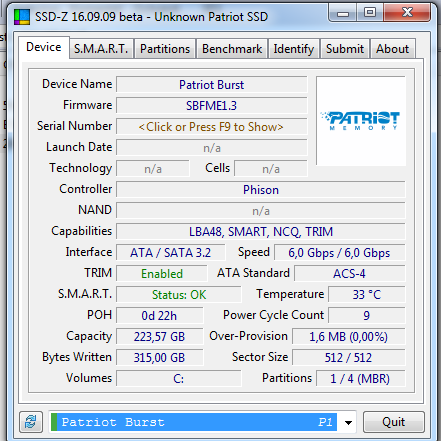Image resolution: width=441 pixels, height=441 pixels.
Task: Click the SSD-Z application icon in title bar
Action: pos(22,17)
